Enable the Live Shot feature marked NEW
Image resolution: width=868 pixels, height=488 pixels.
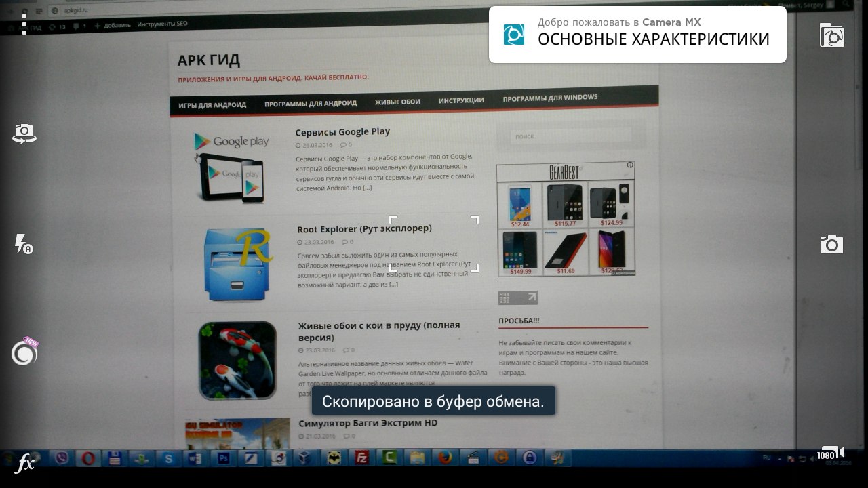coord(24,352)
